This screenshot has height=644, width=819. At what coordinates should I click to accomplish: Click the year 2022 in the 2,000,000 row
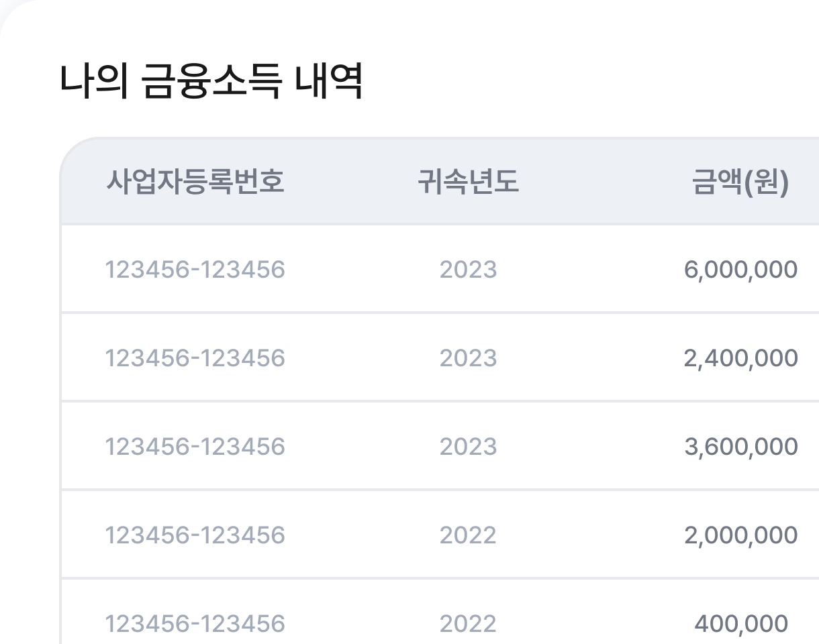(x=469, y=535)
